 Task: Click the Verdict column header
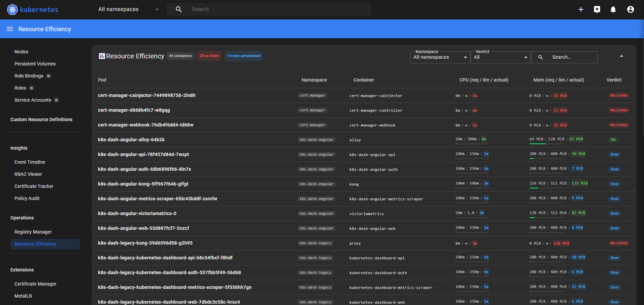[614, 80]
